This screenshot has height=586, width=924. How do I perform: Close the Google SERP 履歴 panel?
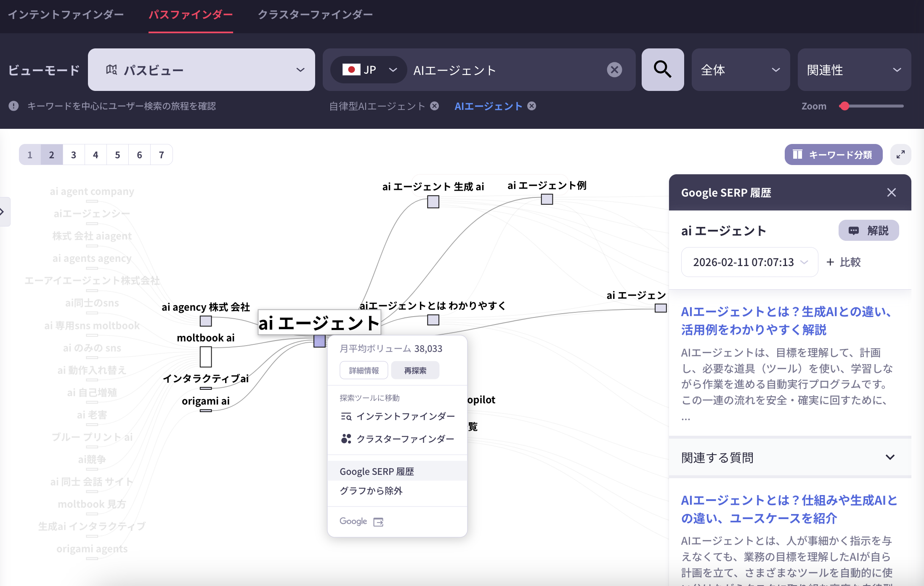891,192
